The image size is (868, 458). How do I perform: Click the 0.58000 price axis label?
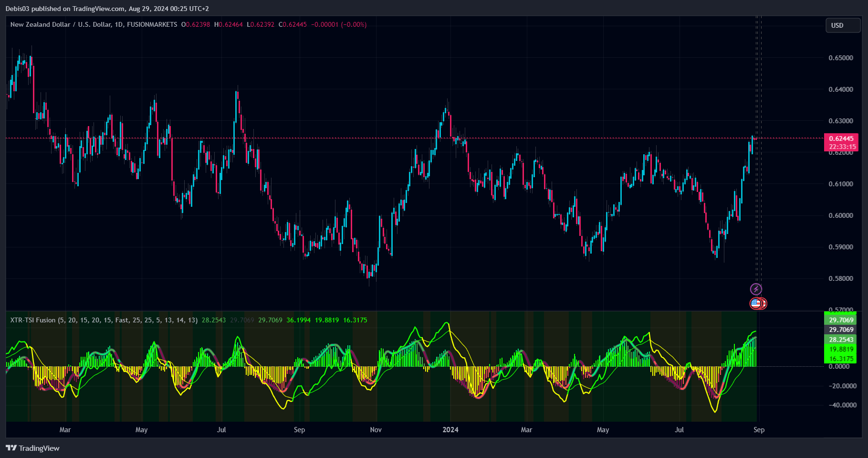coord(841,278)
